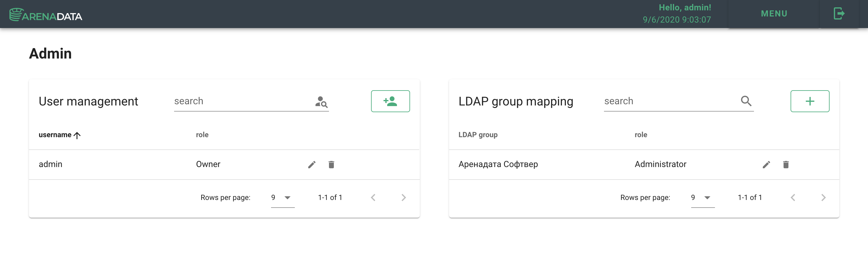Go to previous page in User management
Viewport: 868px width, 253px height.
pyautogui.click(x=373, y=198)
